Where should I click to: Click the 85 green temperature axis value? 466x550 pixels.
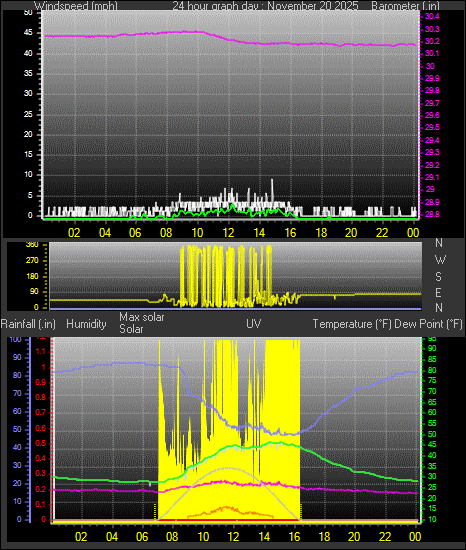pyautogui.click(x=432, y=359)
